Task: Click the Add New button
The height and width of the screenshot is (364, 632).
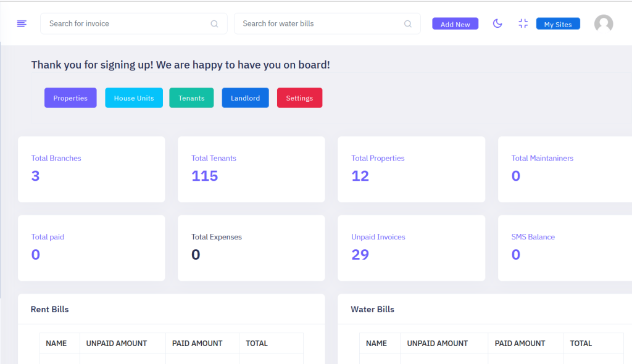Action: point(455,24)
